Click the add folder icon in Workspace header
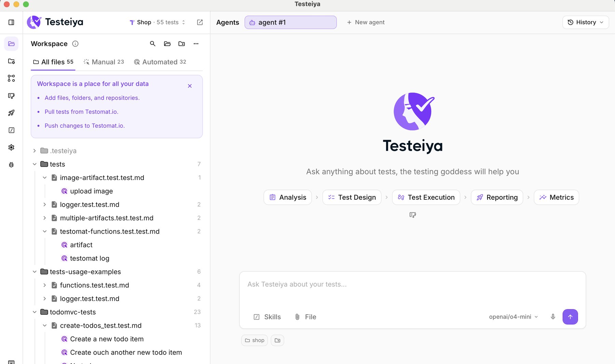Viewport: 615px width, 364px height. click(x=181, y=44)
